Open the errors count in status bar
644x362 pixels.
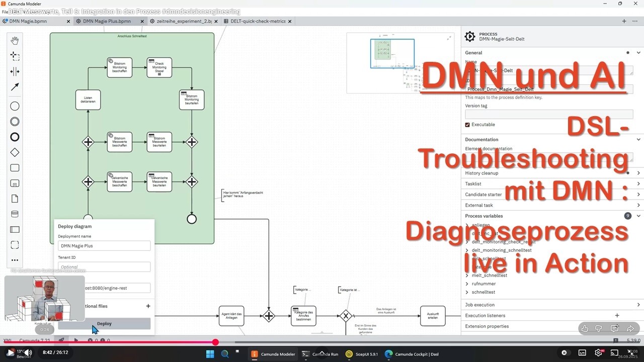(x=93, y=340)
